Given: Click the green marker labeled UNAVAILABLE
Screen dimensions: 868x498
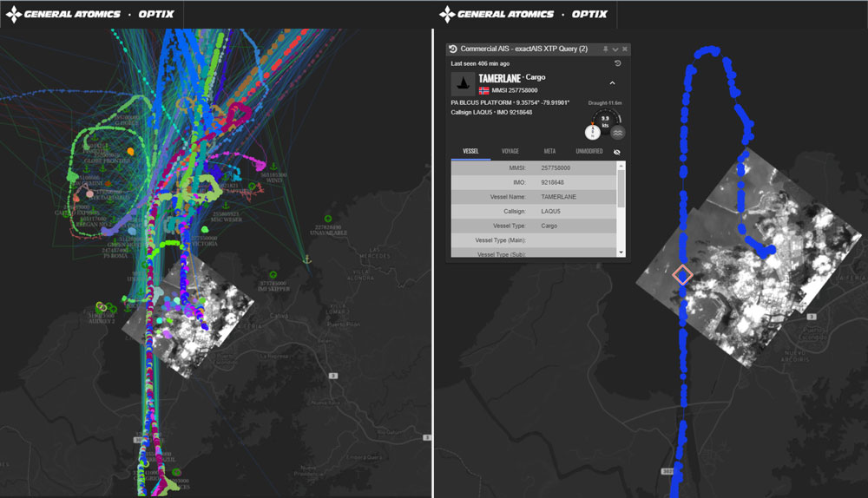Looking at the screenshot, I should click(328, 220).
